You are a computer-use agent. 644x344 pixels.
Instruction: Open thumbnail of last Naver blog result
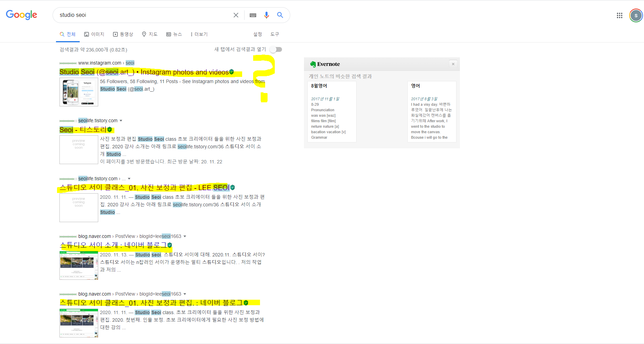click(79, 323)
